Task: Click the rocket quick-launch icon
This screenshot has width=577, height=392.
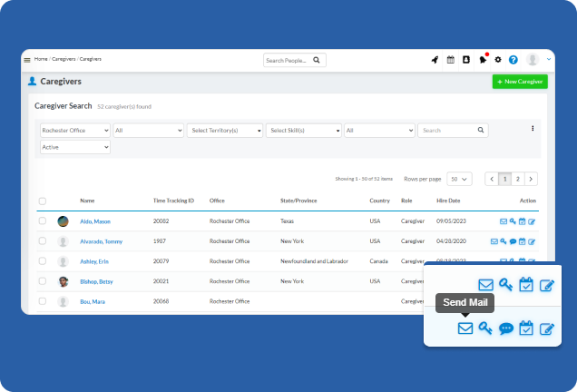Action: pyautogui.click(x=435, y=60)
